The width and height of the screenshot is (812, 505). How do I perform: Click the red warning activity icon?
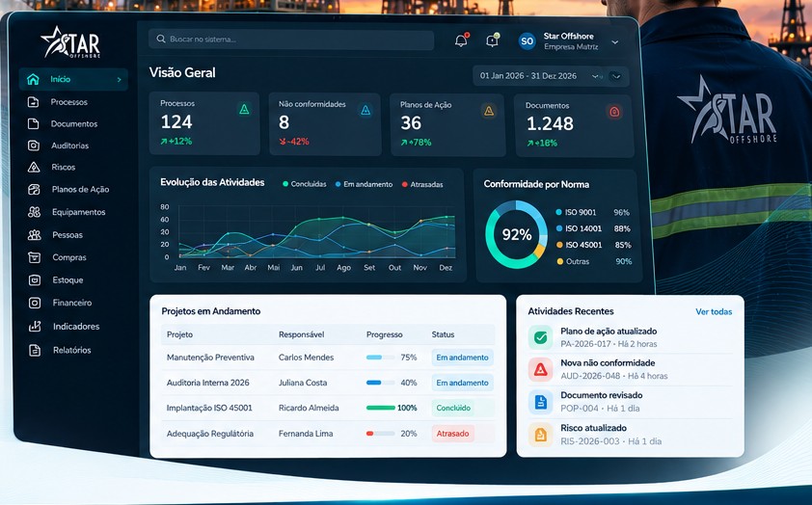(541, 369)
